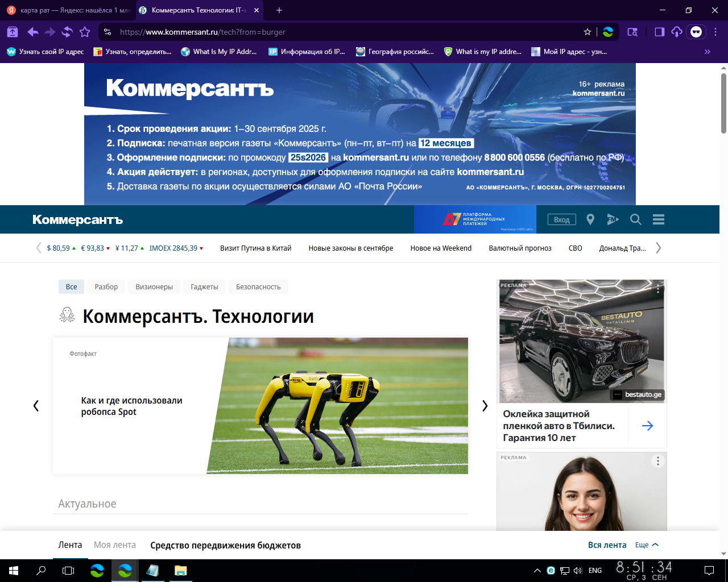Open Новые законы в сентябре link
This screenshot has width=728, height=582.
[351, 248]
